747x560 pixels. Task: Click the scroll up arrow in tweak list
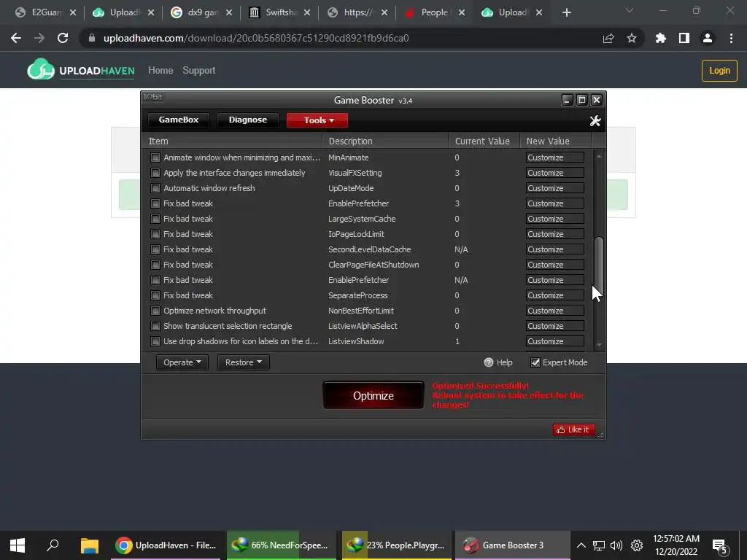[599, 156]
